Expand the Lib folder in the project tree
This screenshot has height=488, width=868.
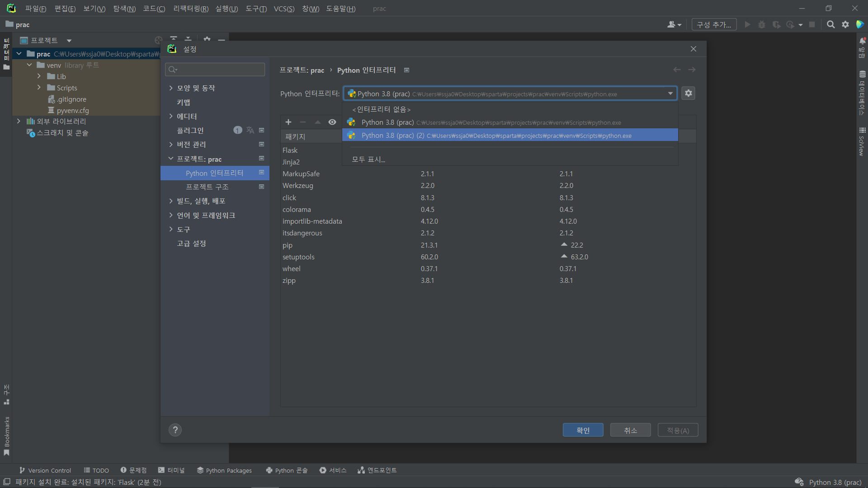pos(39,76)
